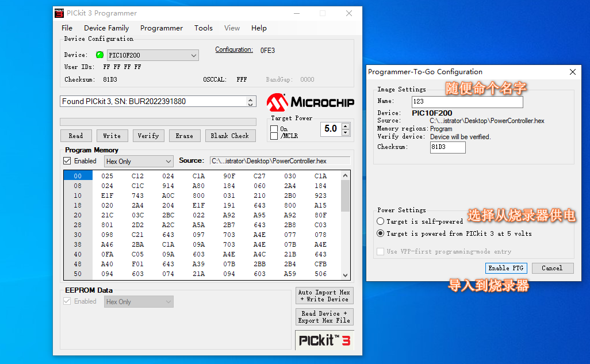
Task: Open EEPROM Data Hex Only dropdown
Action: pyautogui.click(x=139, y=301)
